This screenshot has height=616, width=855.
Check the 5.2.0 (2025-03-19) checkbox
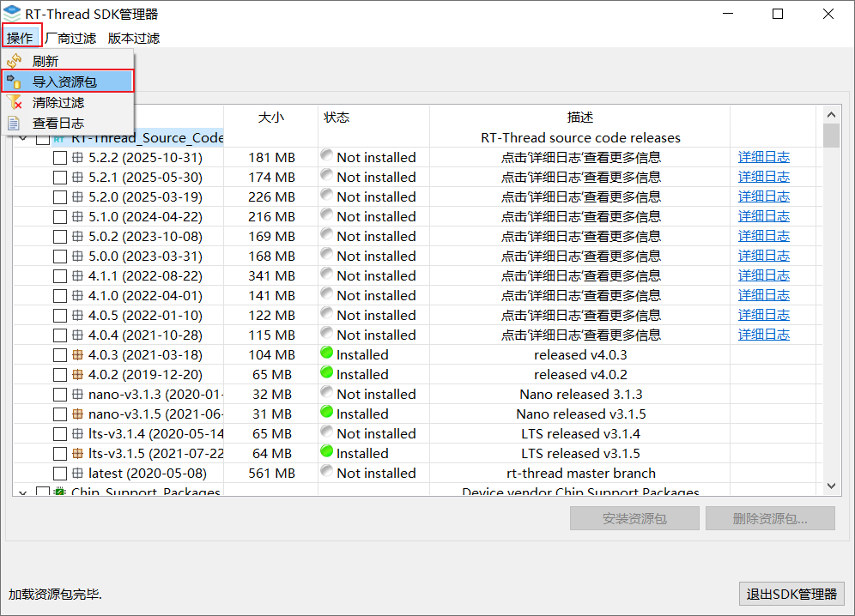click(60, 197)
